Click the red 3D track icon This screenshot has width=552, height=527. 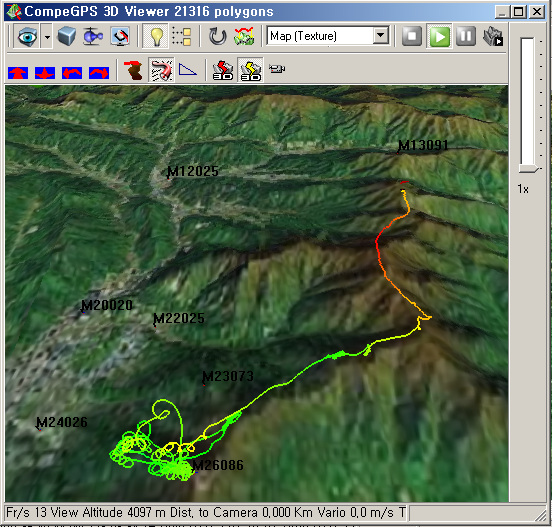coord(223,69)
